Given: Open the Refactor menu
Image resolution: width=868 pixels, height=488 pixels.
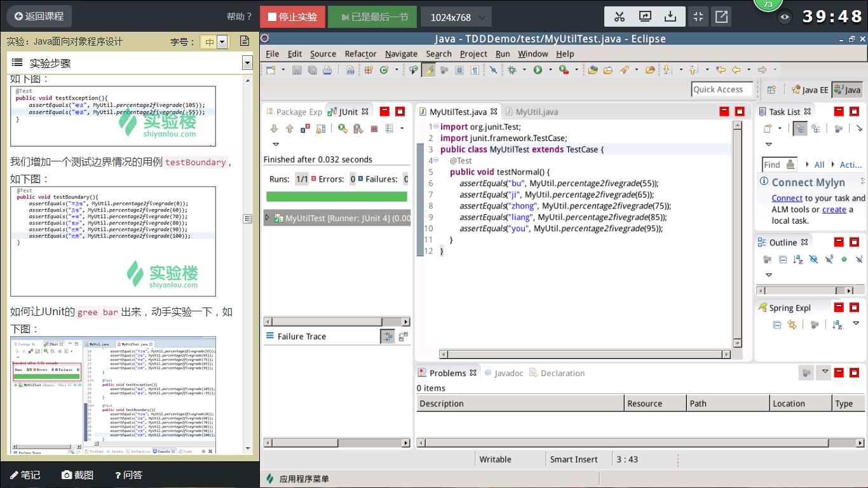Looking at the screenshot, I should [361, 54].
